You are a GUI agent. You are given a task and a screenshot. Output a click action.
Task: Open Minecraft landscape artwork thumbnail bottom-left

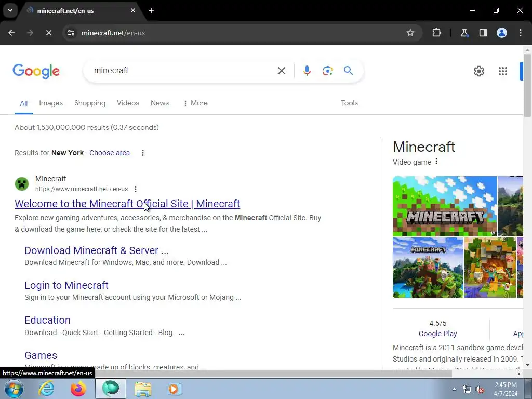click(428, 268)
